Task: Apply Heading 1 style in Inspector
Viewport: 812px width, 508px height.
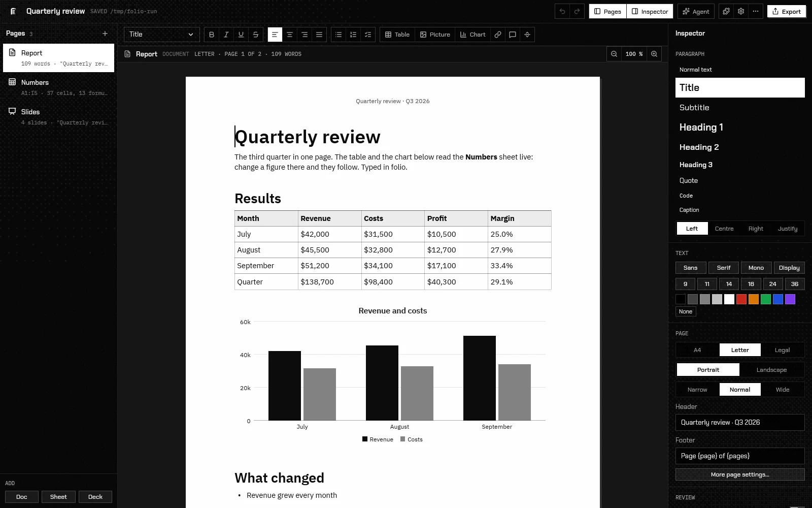Action: pyautogui.click(x=740, y=128)
